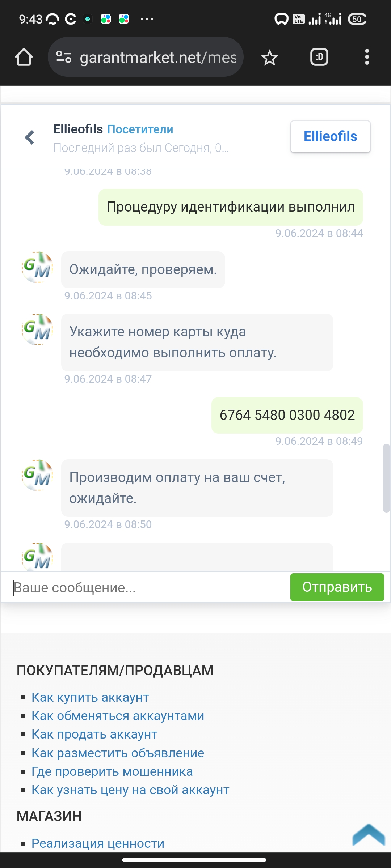Go back with the chat chevron arrow

click(x=30, y=137)
